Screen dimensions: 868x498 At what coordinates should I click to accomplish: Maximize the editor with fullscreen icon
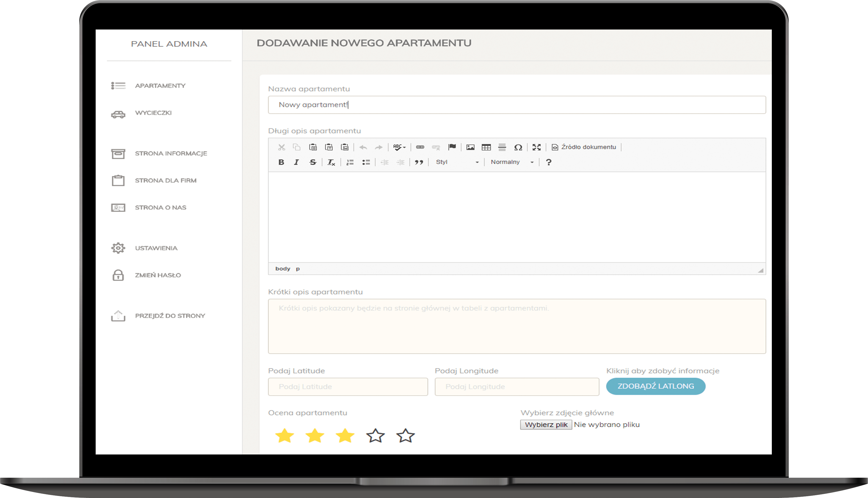coord(536,147)
